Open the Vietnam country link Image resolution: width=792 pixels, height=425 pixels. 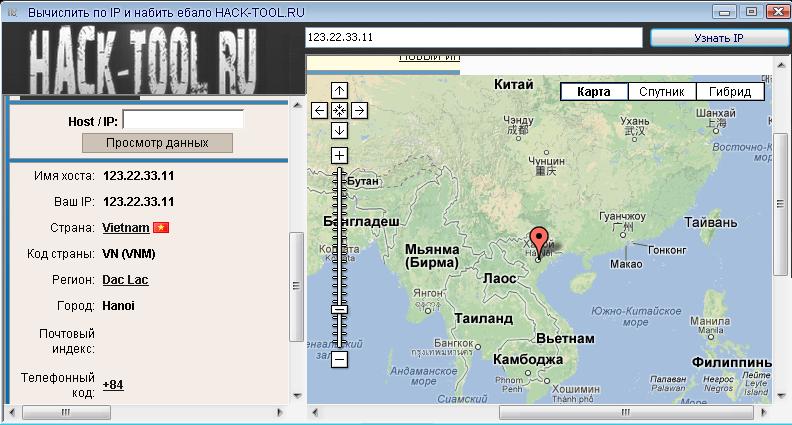point(126,227)
